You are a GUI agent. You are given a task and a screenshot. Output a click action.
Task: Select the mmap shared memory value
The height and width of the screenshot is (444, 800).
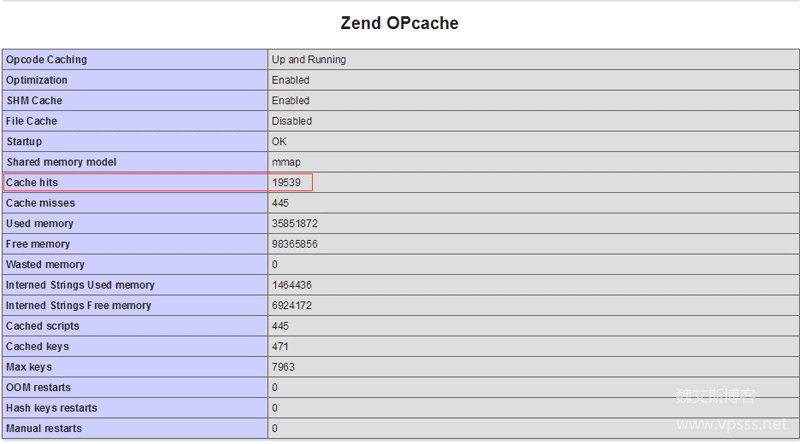[286, 162]
